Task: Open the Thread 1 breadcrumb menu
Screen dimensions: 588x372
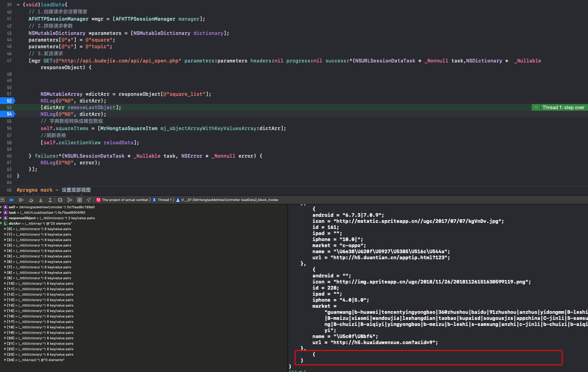Action: pos(165,200)
